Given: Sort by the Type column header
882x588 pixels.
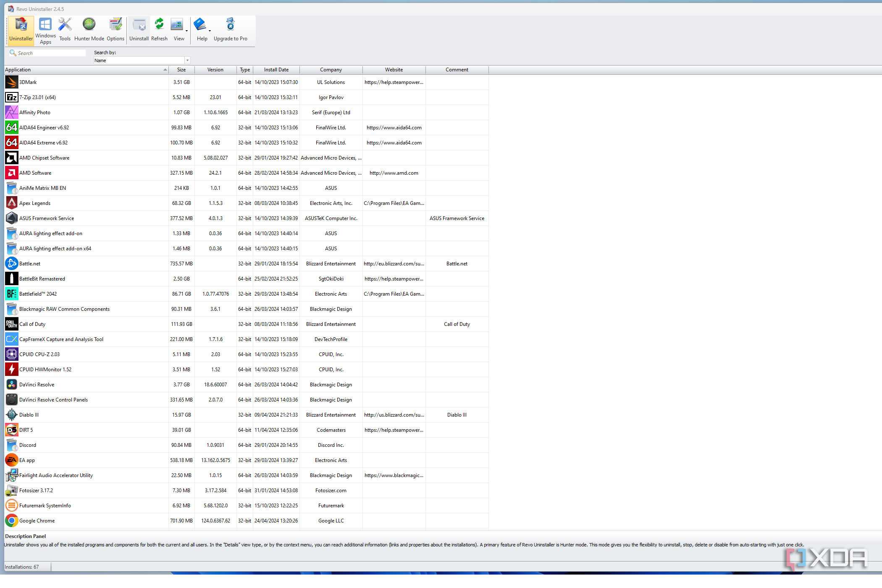Looking at the screenshot, I should pyautogui.click(x=245, y=70).
